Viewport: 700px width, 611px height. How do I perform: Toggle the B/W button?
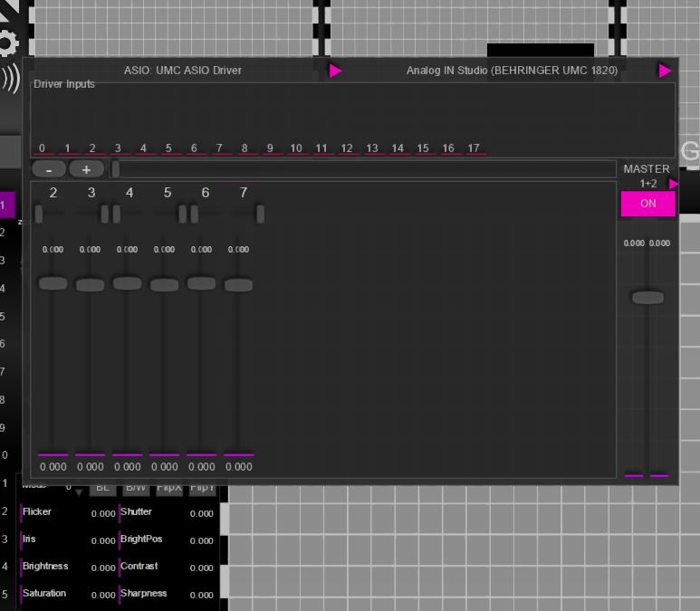pos(136,489)
